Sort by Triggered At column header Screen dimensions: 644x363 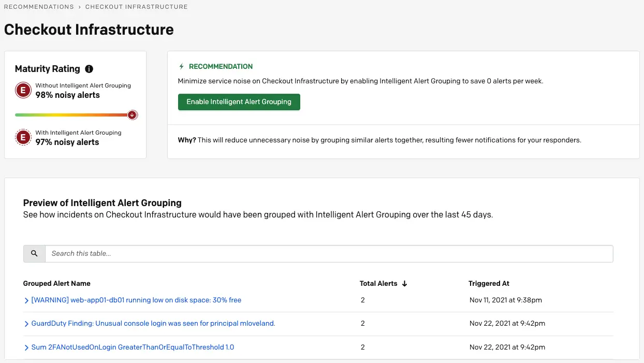(489, 284)
